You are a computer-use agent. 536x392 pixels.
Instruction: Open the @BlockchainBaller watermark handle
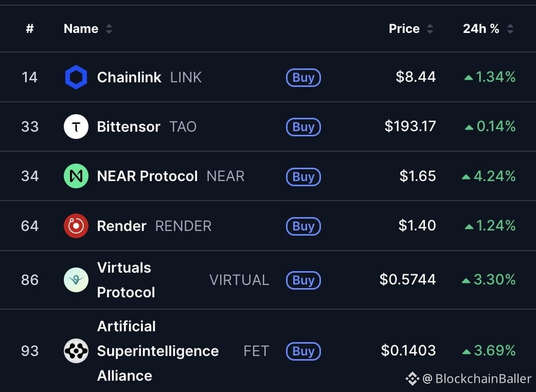pyautogui.click(x=477, y=379)
